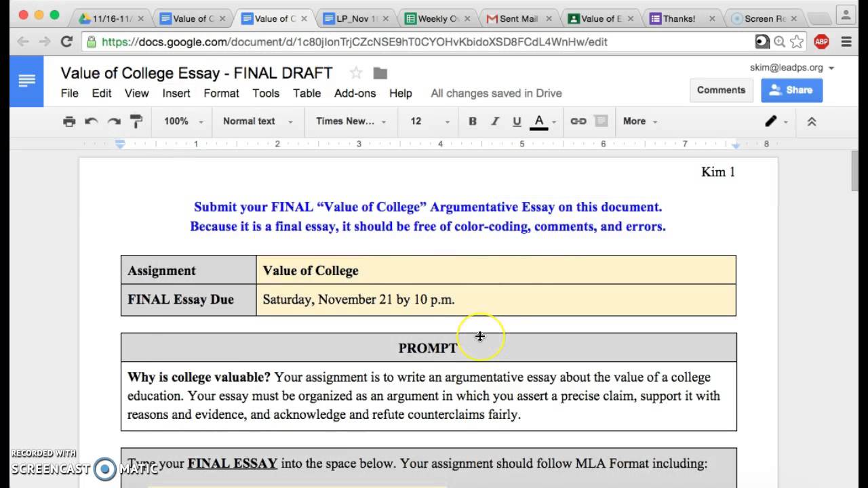Switch to the Weekly browser tab
This screenshot has height=488, width=868.
441,18
